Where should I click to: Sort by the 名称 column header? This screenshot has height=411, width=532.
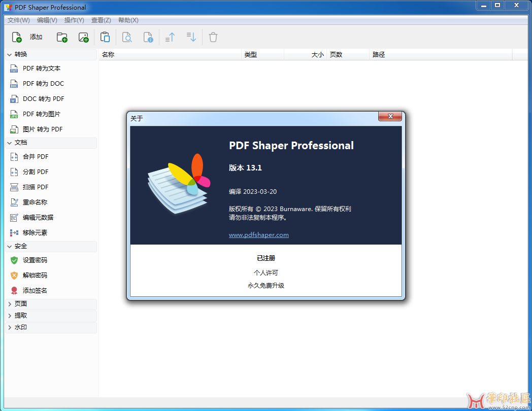170,55
